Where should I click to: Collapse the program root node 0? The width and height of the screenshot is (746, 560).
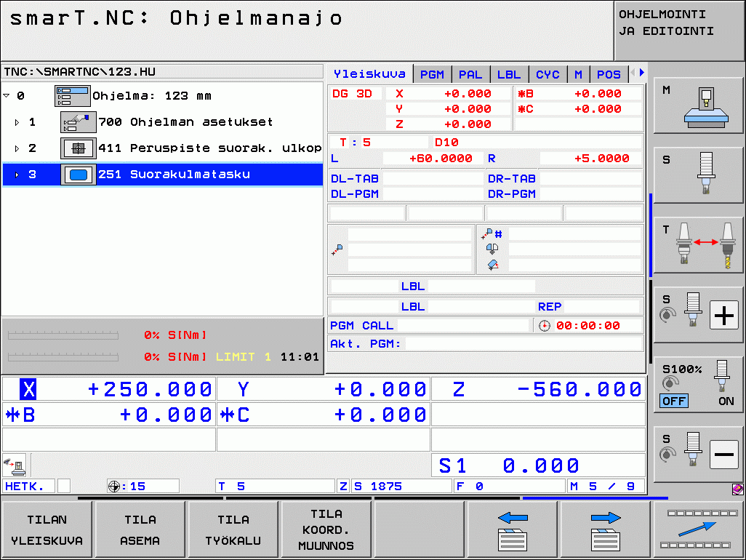pyautogui.click(x=7, y=96)
